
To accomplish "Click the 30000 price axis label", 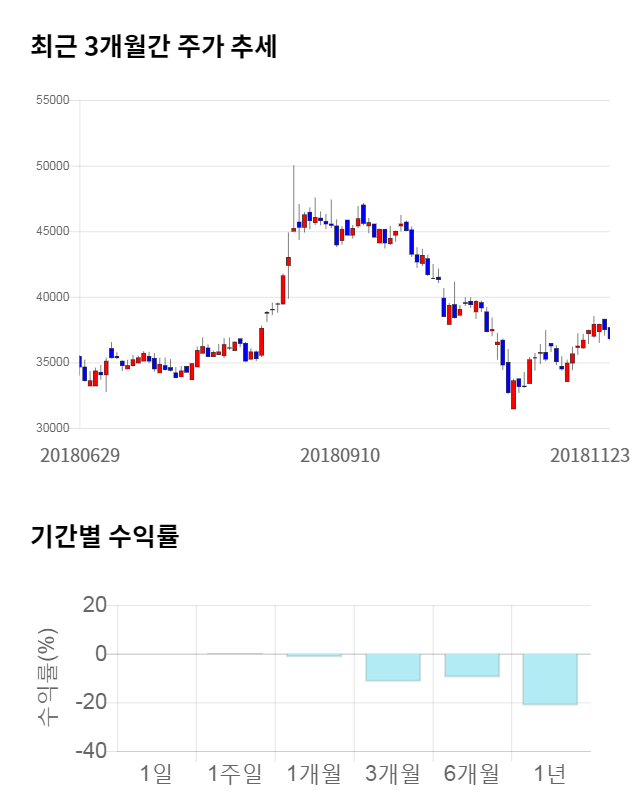I will click(x=51, y=428).
